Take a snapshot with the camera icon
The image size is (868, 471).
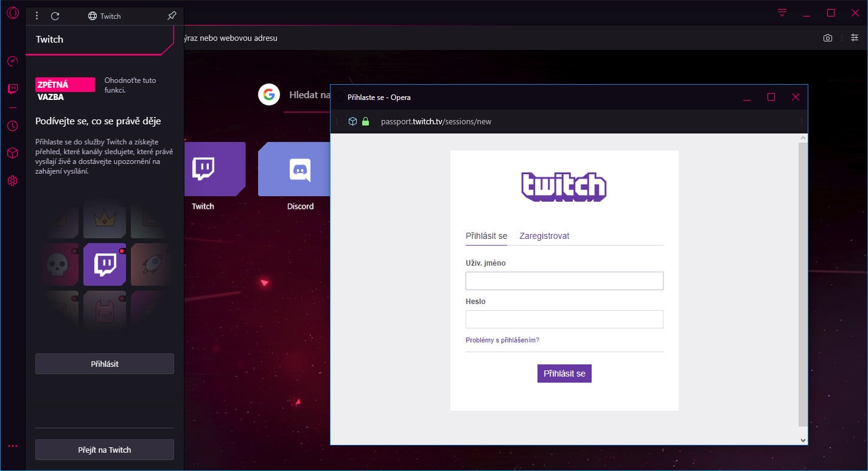828,37
